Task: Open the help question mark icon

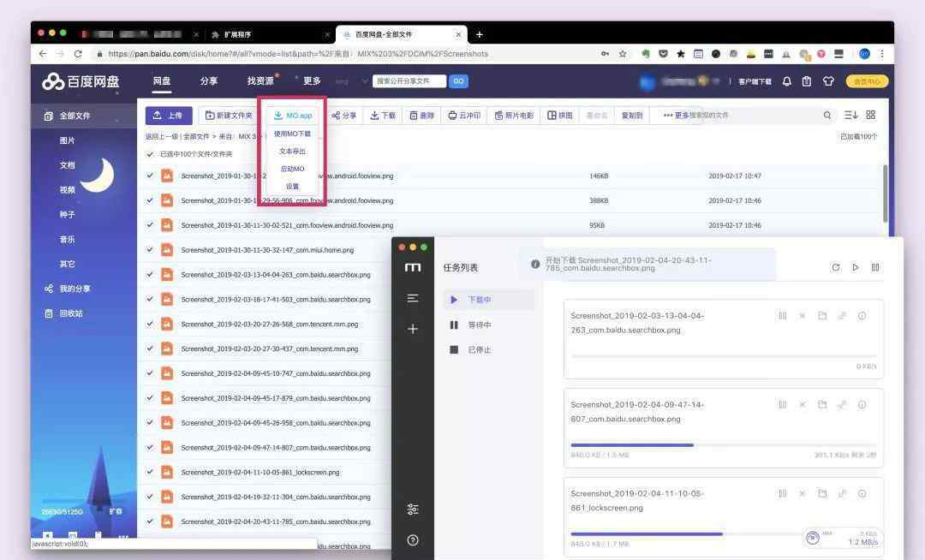Action: [x=413, y=540]
